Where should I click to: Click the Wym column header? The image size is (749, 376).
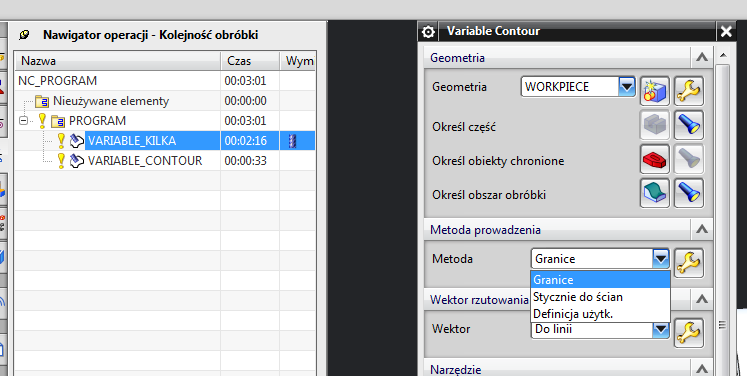[x=298, y=61]
